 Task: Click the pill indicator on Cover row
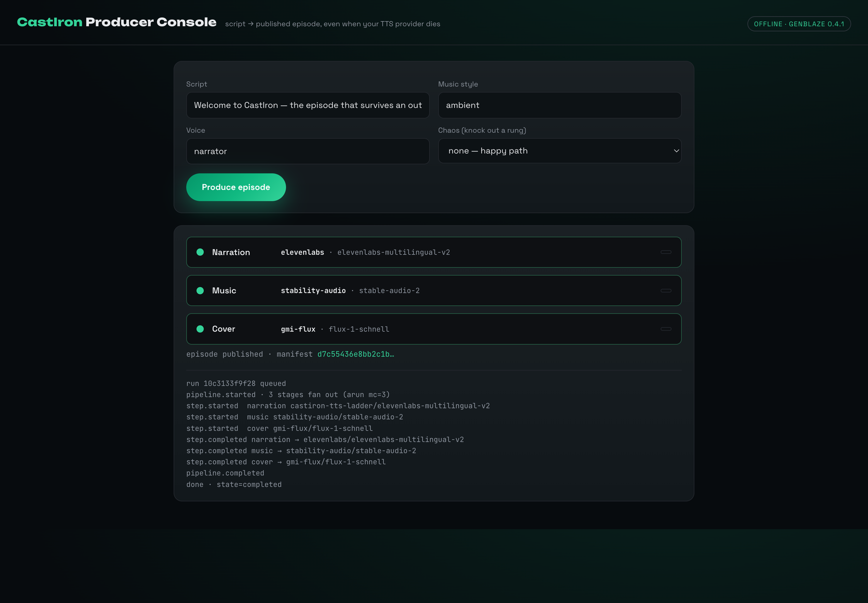click(x=666, y=329)
